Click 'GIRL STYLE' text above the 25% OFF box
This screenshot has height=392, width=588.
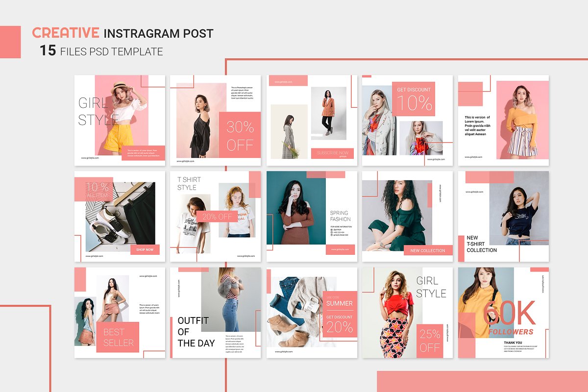pos(431,287)
